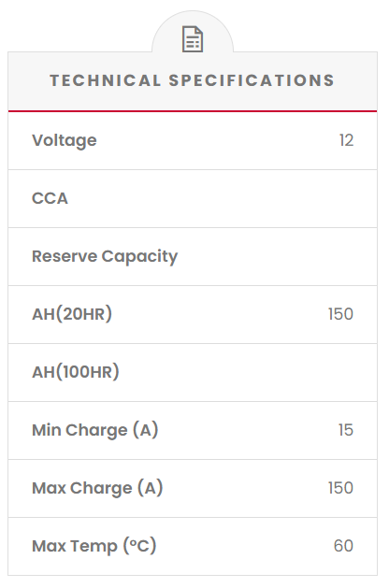
Task: Click the red divider line under the header
Action: tap(193, 111)
